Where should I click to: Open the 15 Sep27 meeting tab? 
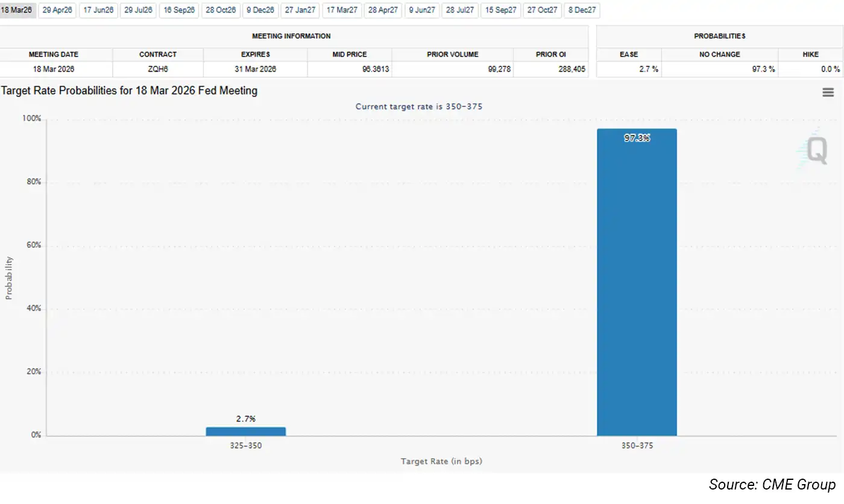[501, 10]
